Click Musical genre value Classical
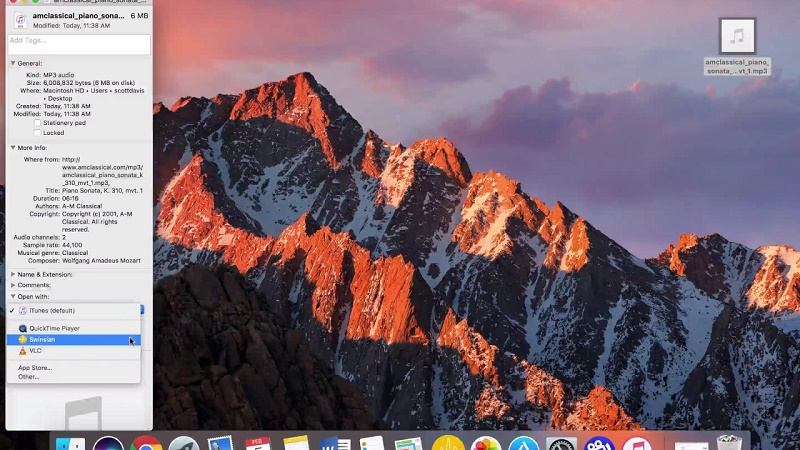The height and width of the screenshot is (450, 800). click(75, 253)
